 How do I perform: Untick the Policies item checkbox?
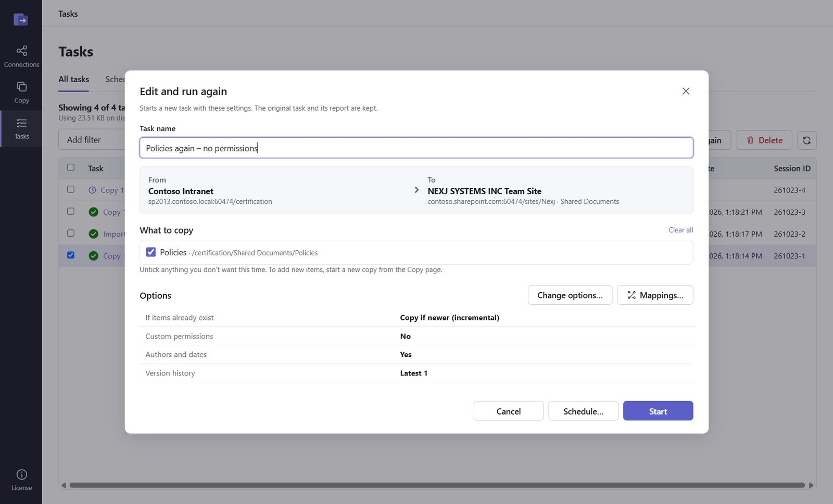point(151,252)
